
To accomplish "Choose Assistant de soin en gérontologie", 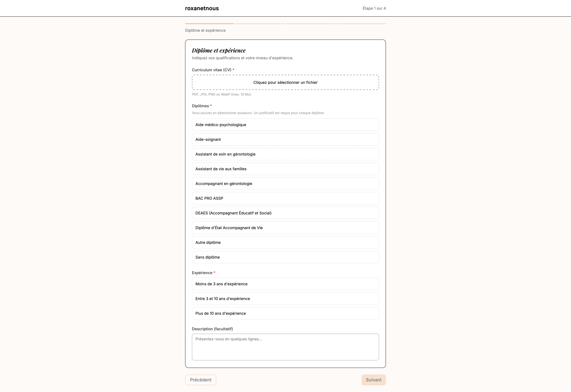I will coord(285,154).
